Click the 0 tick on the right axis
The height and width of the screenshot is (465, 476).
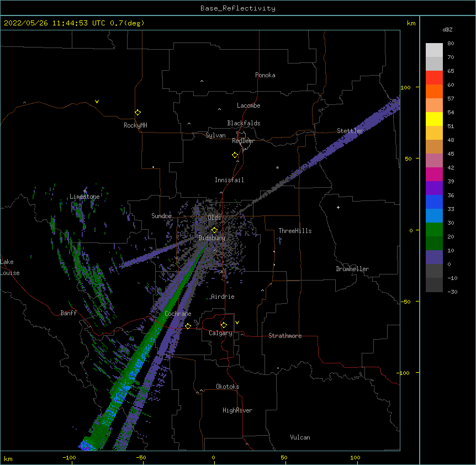[x=411, y=230]
